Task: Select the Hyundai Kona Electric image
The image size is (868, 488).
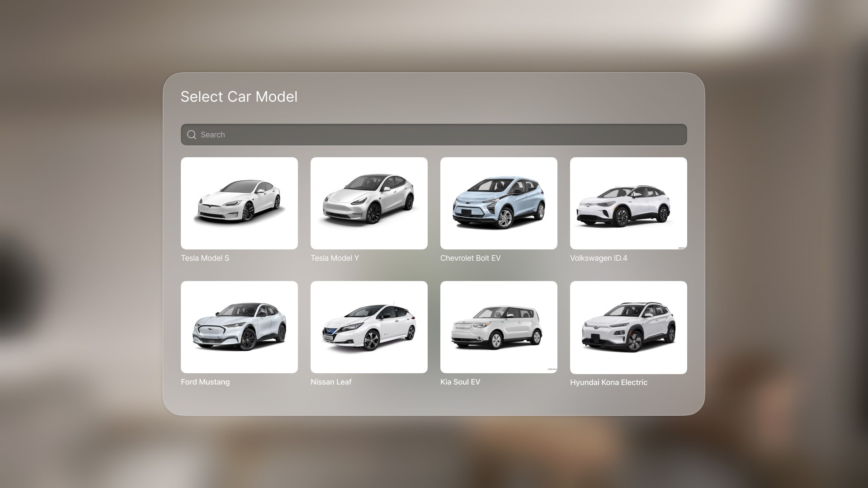Action: pyautogui.click(x=628, y=328)
